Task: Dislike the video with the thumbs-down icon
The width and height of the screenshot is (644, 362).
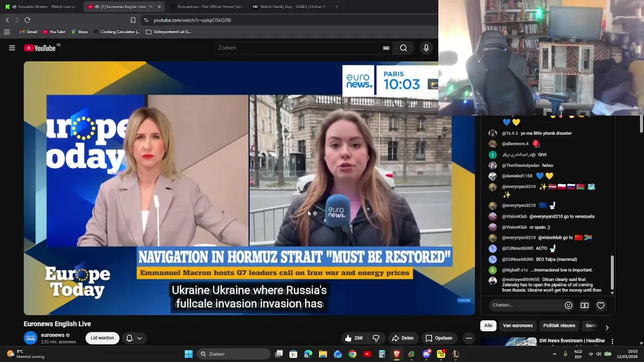Action: (x=376, y=338)
